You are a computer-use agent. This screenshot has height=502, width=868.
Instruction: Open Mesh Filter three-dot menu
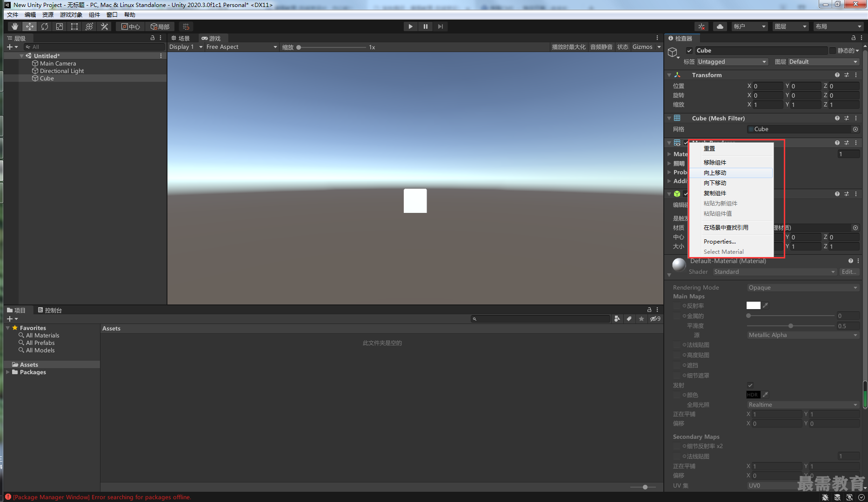856,118
